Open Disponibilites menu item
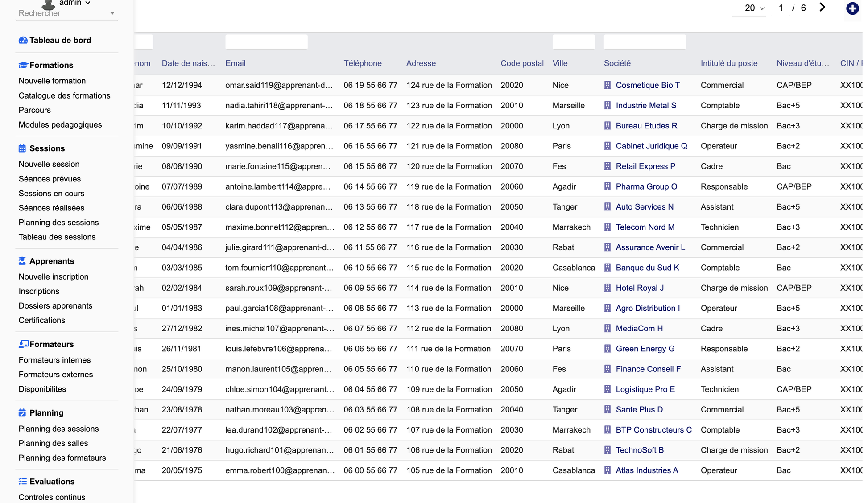 point(42,389)
